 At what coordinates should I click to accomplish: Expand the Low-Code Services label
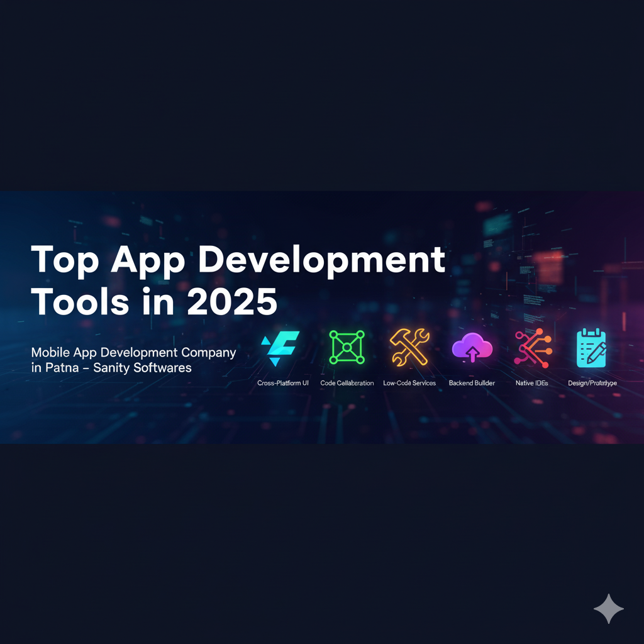409,382
